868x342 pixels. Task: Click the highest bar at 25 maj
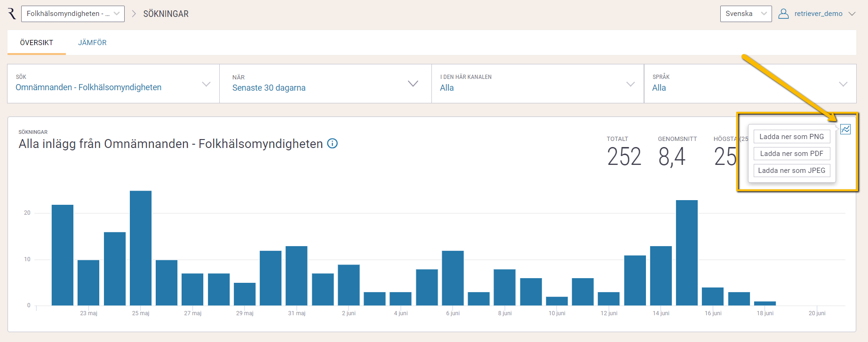tap(141, 248)
